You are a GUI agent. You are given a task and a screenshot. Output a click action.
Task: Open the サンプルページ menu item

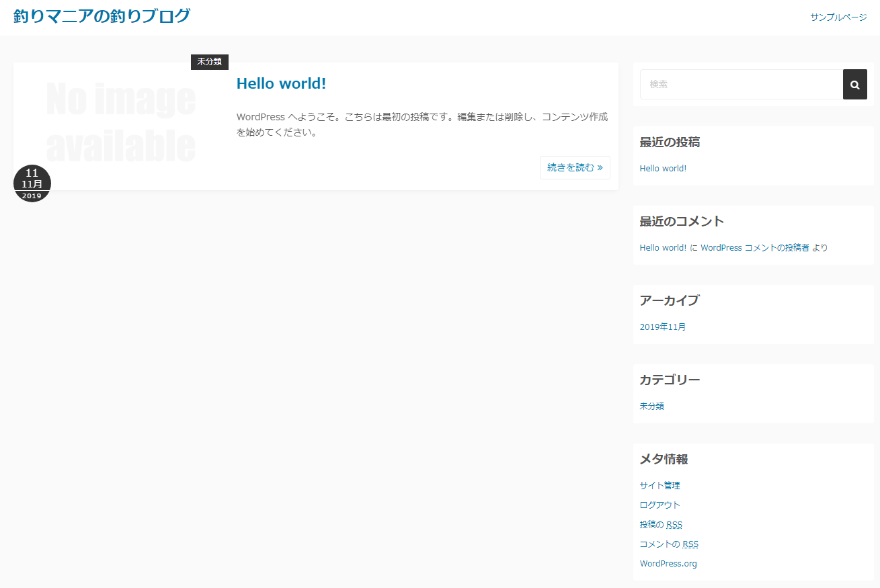[x=838, y=17]
